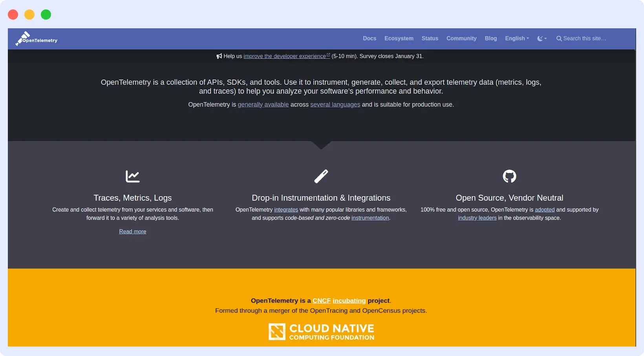Click the generally available link
This screenshot has height=356, width=644.
coord(263,105)
